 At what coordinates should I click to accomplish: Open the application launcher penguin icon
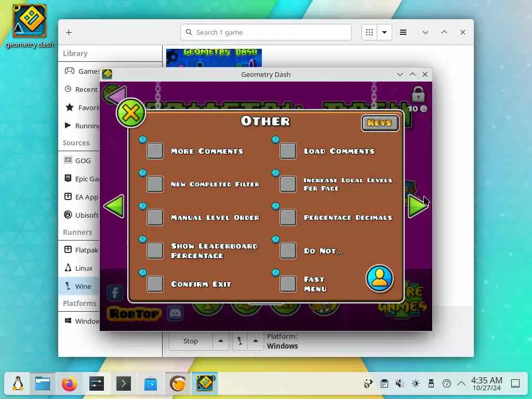pos(18,384)
